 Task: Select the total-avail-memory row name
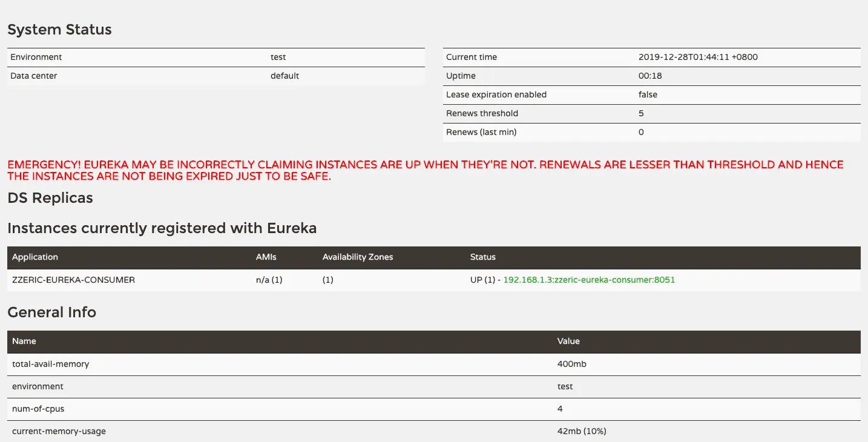[x=51, y=364]
